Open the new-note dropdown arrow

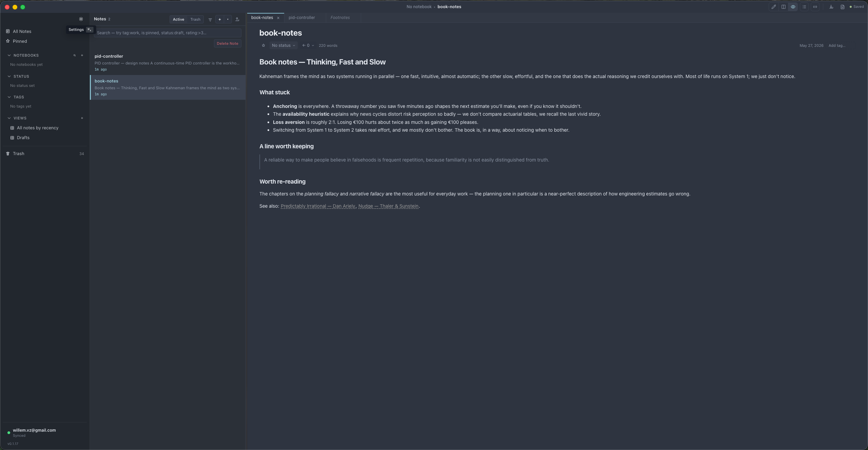228,19
